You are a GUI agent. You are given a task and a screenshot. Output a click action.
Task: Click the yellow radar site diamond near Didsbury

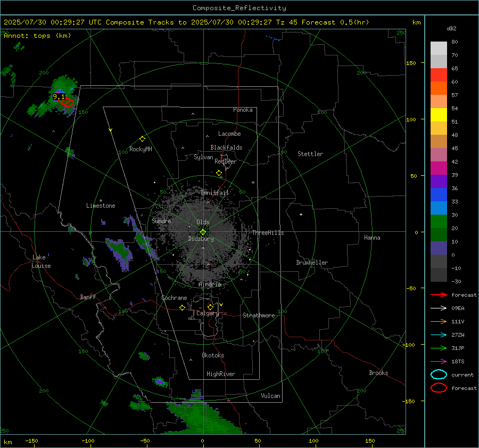[x=203, y=232]
